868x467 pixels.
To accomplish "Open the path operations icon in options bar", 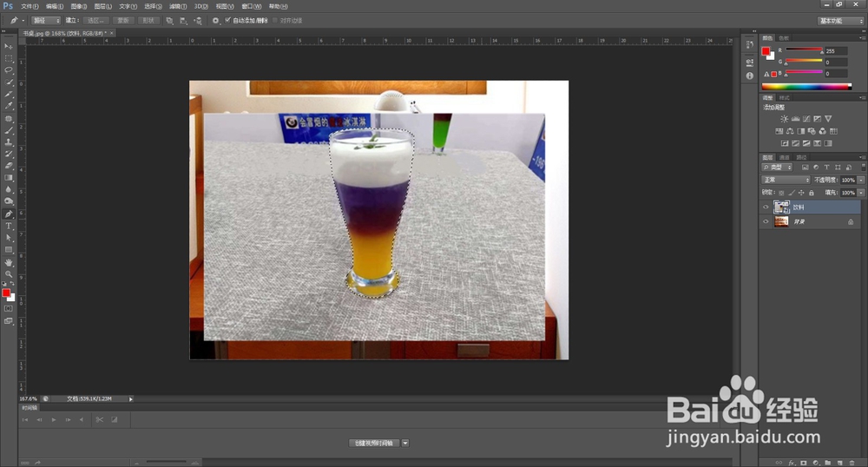I will click(x=169, y=21).
